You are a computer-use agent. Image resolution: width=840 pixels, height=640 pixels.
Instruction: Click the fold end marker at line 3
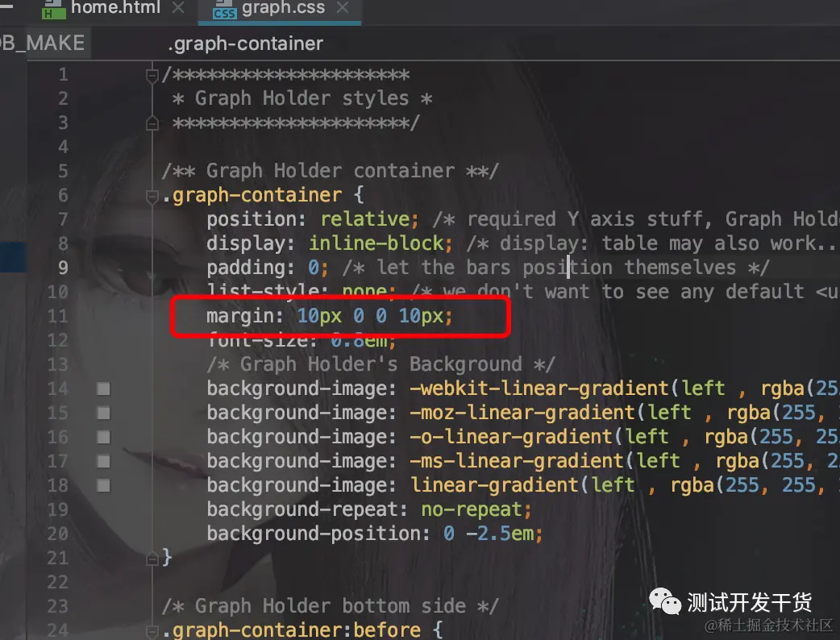(152, 123)
